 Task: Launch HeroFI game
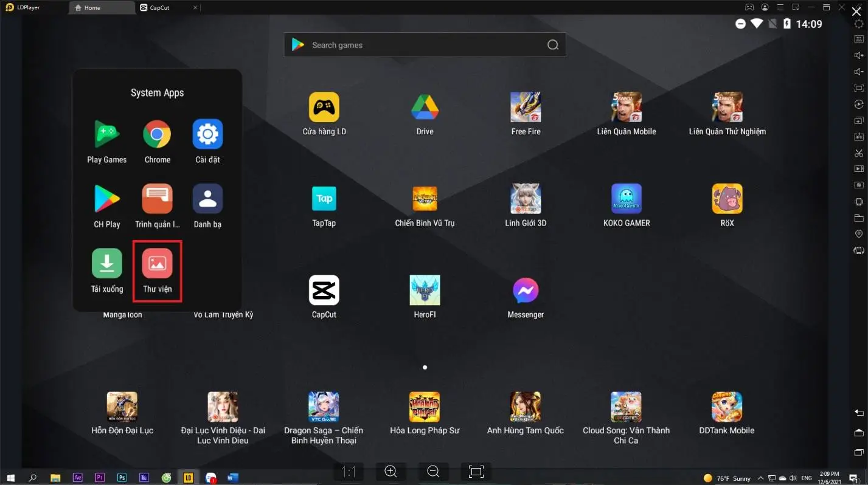point(425,297)
